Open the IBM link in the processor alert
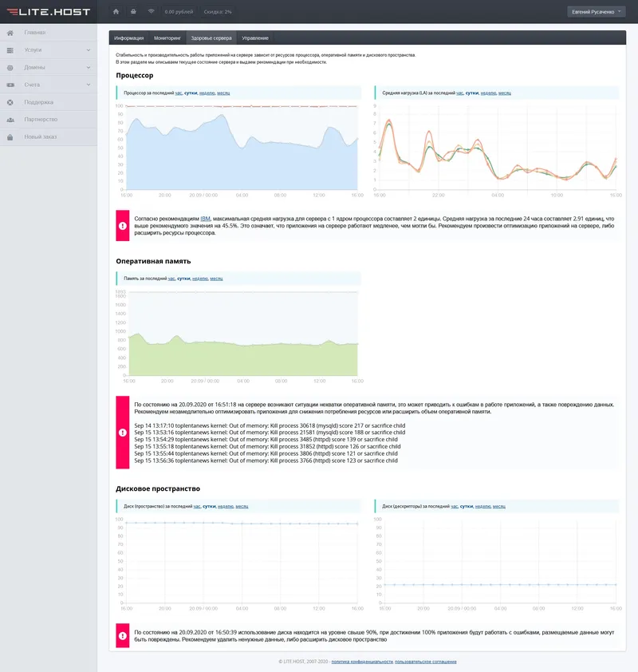Image resolution: width=638 pixels, height=672 pixels. click(x=206, y=219)
